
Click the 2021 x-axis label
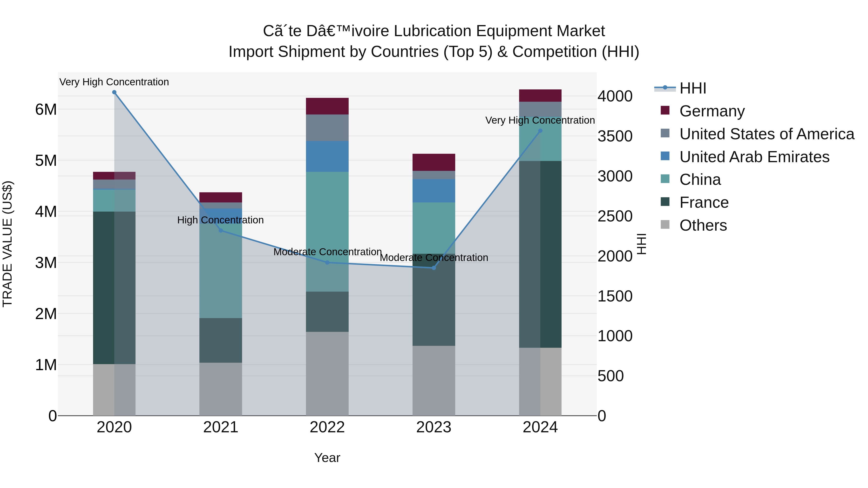(x=221, y=427)
